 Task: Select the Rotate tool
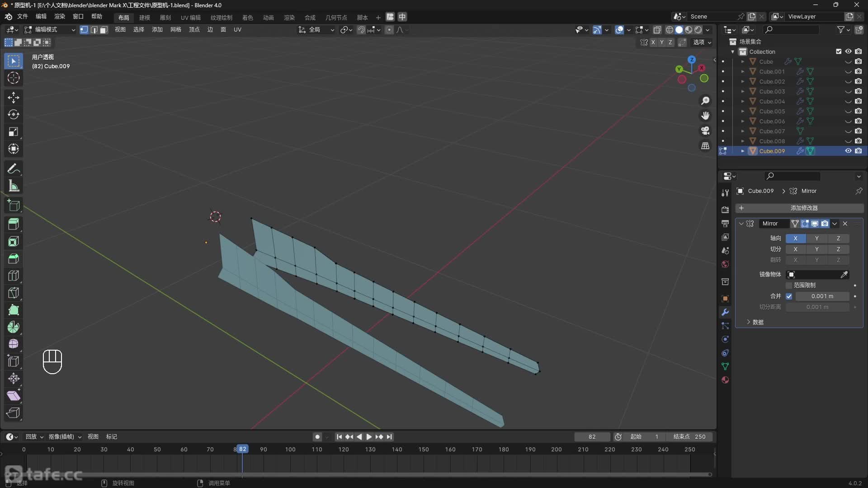pos(14,115)
